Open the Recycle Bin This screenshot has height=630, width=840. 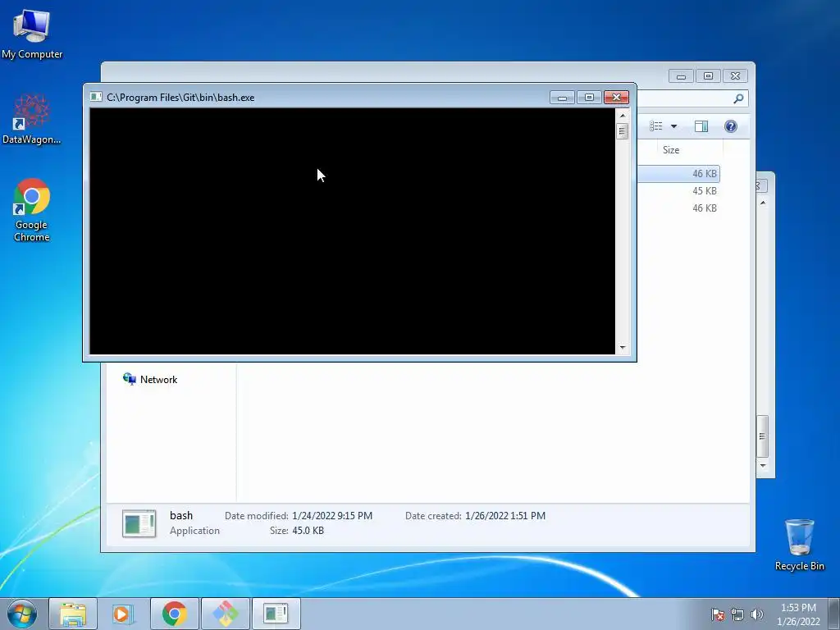point(799,545)
